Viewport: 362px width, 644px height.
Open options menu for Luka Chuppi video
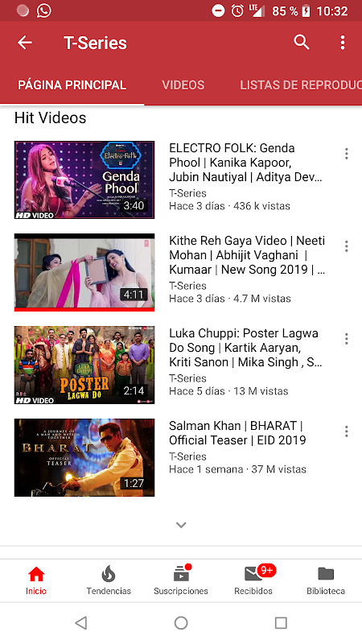[347, 339]
